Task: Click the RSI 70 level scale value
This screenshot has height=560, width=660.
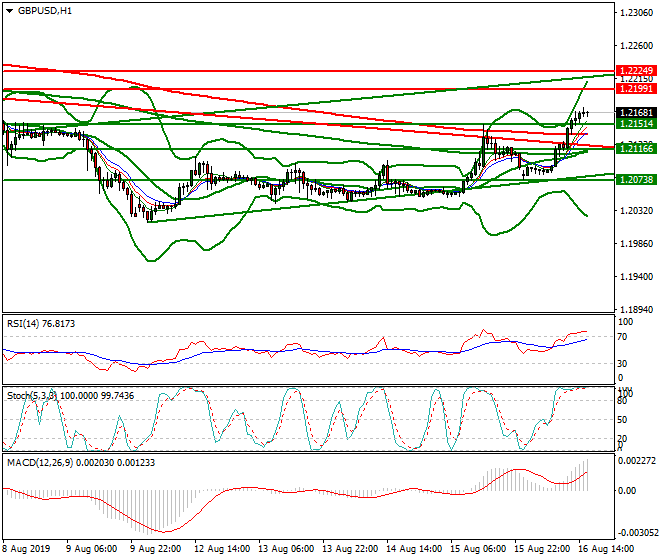Action: coord(623,337)
